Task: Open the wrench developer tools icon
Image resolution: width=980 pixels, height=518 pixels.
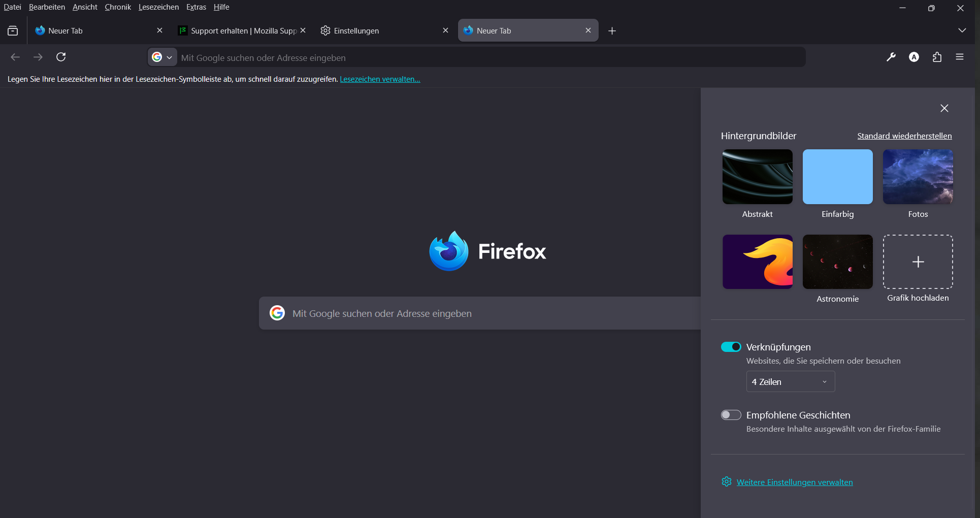Action: pos(891,57)
